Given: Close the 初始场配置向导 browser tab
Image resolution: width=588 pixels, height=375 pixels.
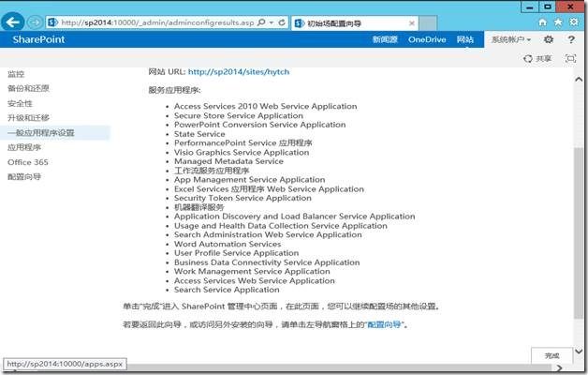Looking at the screenshot, I should pos(411,23).
